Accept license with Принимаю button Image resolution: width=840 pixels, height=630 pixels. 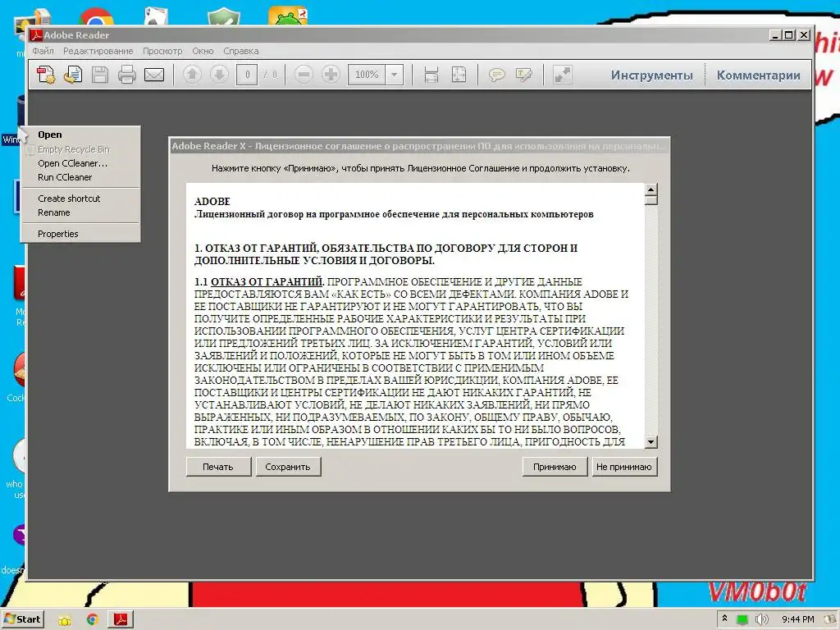(555, 467)
